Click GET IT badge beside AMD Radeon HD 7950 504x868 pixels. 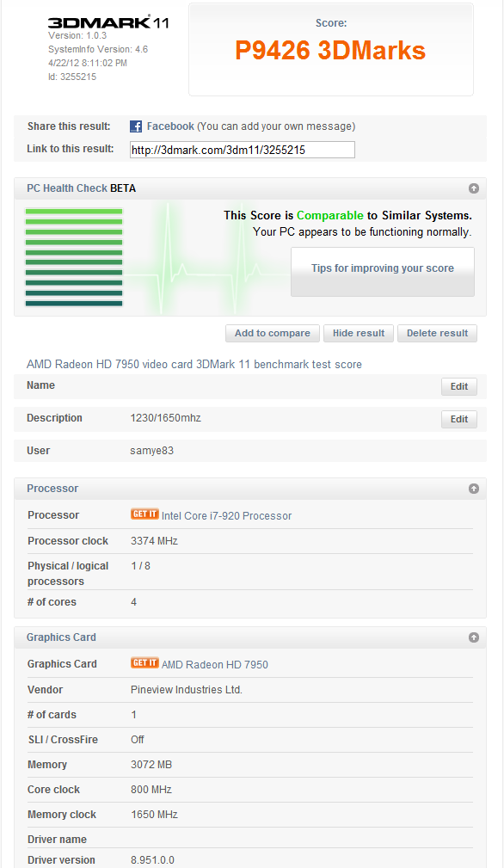(145, 662)
